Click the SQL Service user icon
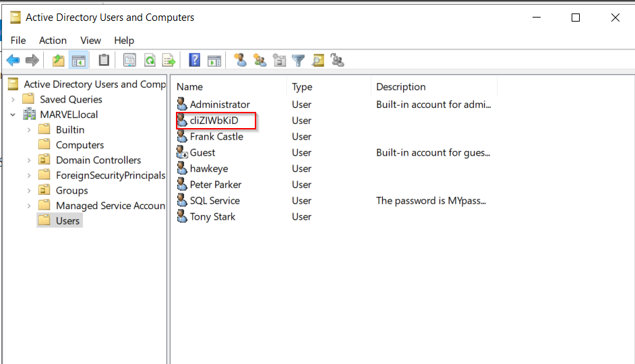635x364 pixels. point(182,200)
